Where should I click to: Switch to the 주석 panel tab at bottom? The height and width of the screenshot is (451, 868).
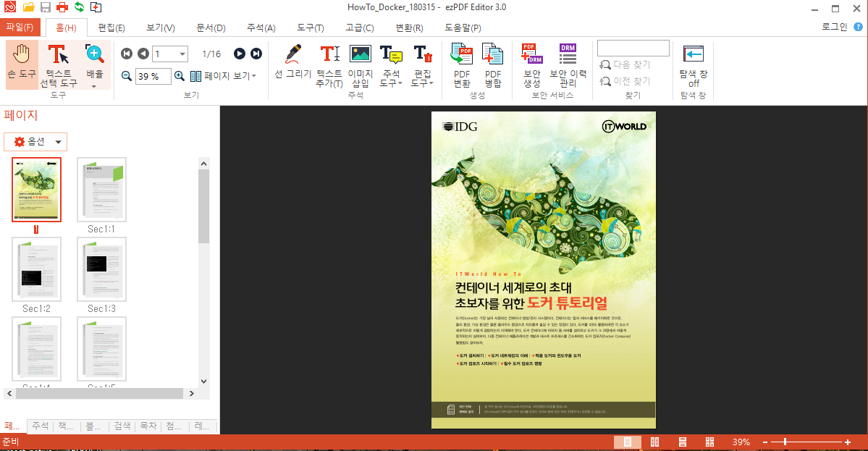pyautogui.click(x=41, y=426)
